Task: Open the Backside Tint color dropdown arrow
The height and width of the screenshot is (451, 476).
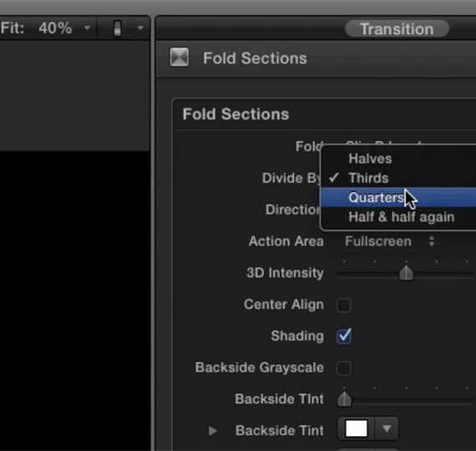Action: click(387, 428)
